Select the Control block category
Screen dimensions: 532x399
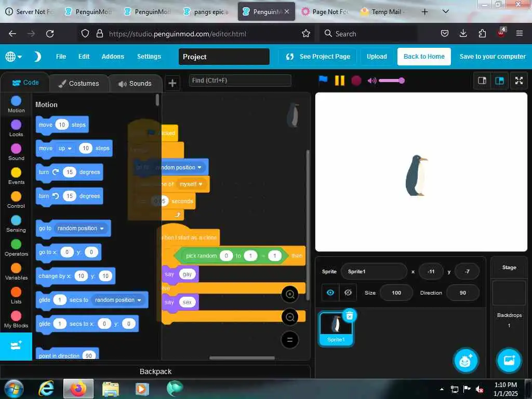(x=16, y=200)
